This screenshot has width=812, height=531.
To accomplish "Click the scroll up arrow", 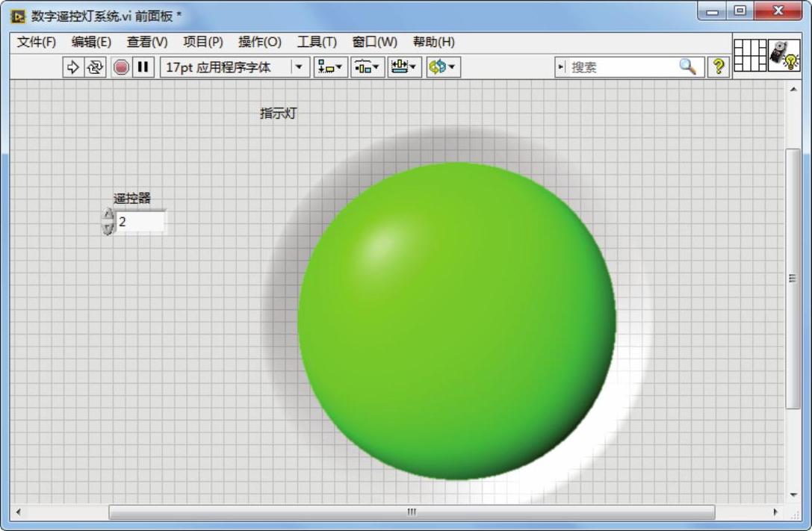I will pos(793,89).
